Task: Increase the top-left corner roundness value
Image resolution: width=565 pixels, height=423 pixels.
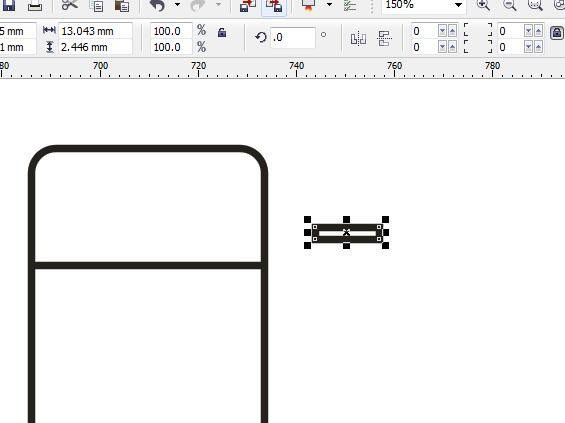Action: pos(452,31)
